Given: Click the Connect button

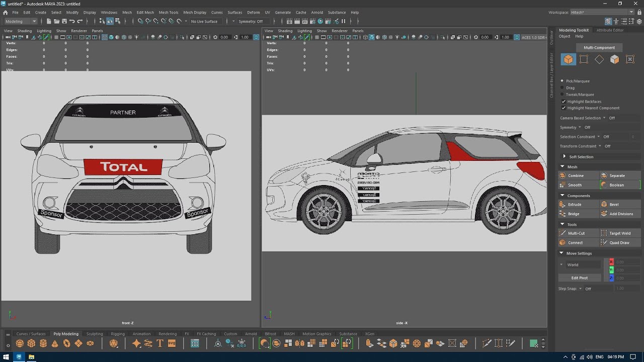Looking at the screenshot, I should click(579, 243).
